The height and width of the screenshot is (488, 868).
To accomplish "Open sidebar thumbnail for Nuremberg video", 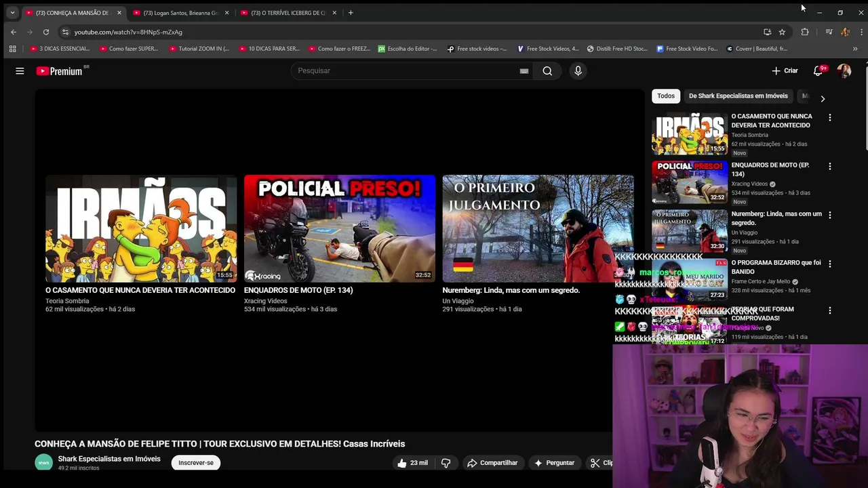I will pyautogui.click(x=690, y=231).
